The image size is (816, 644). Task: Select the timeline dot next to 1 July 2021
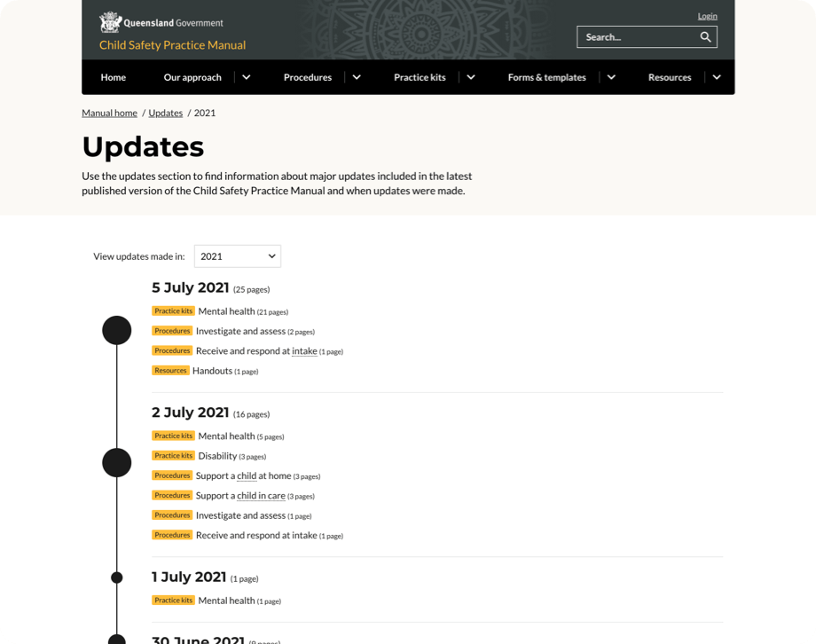116,577
